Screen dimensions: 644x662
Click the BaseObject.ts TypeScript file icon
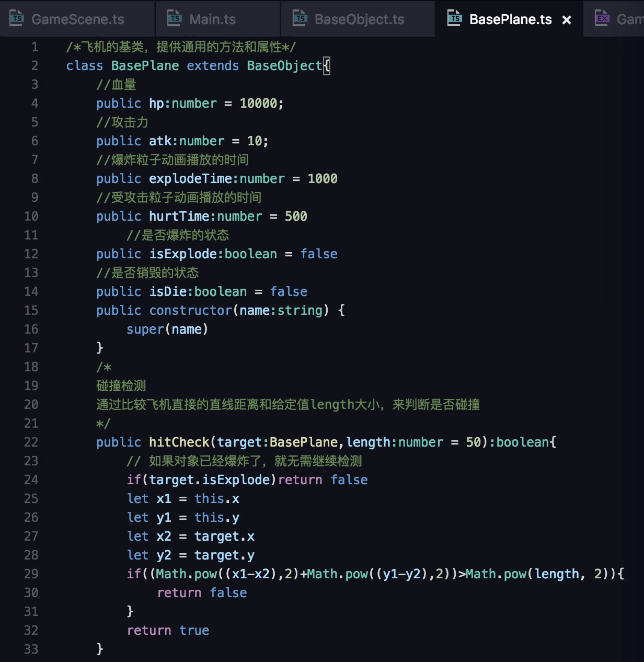300,18
